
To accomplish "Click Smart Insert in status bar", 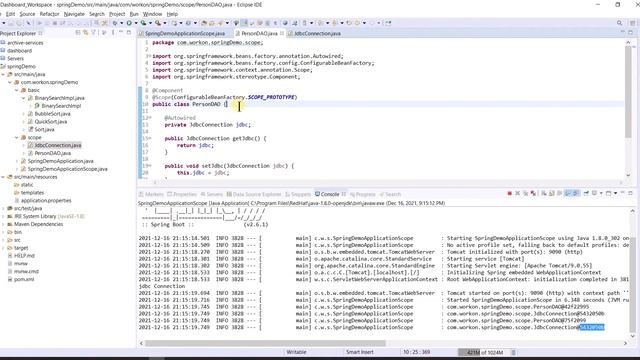I will click(360, 352).
